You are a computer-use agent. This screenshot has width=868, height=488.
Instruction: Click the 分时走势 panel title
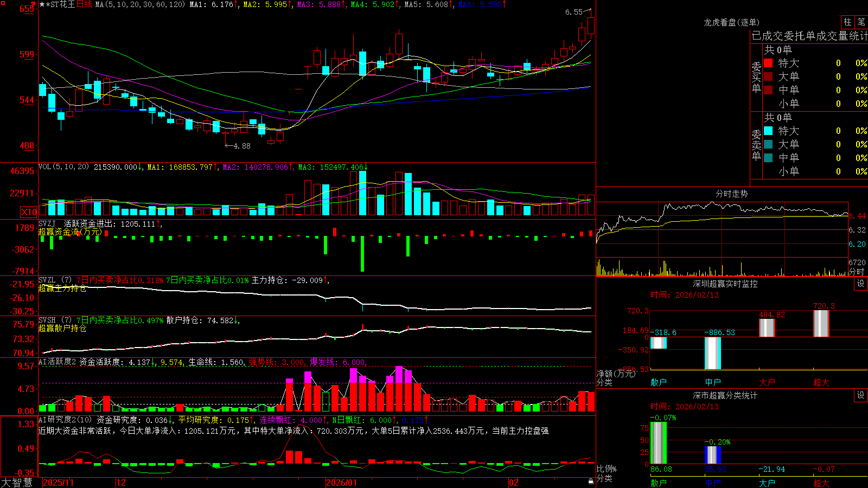point(731,194)
